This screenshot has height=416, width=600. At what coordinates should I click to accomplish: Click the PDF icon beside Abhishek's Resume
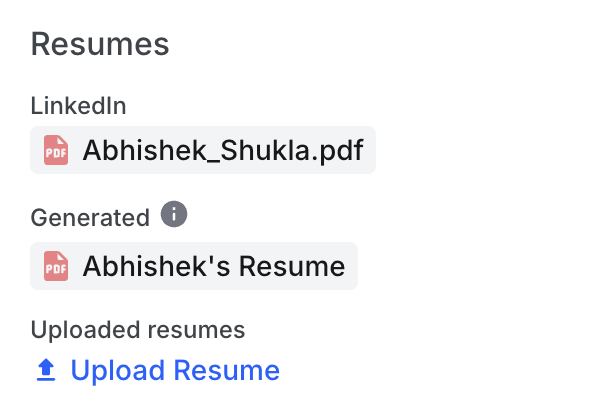[x=56, y=266]
